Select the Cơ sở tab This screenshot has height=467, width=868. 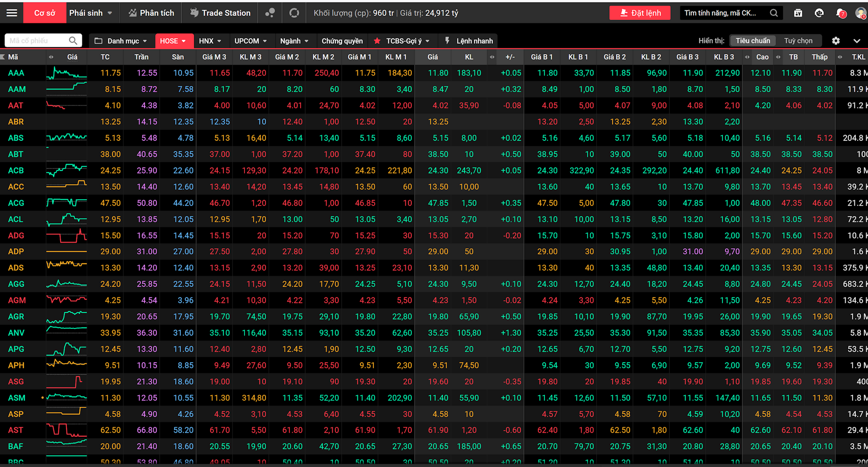coord(44,13)
